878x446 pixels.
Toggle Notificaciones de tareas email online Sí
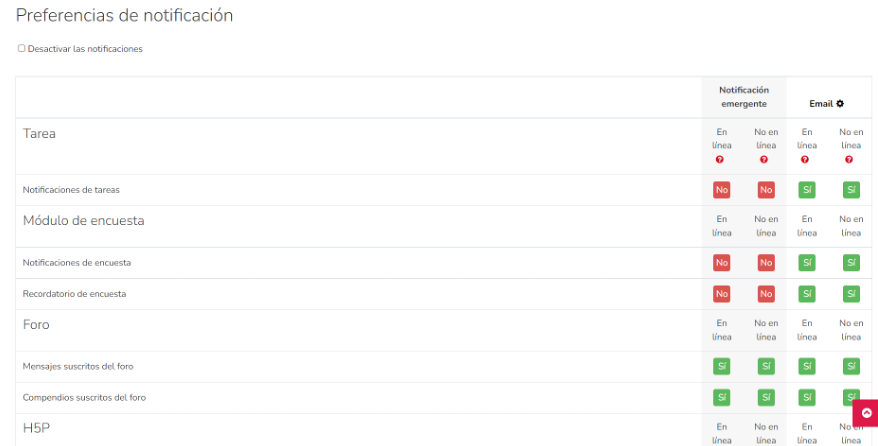point(807,190)
